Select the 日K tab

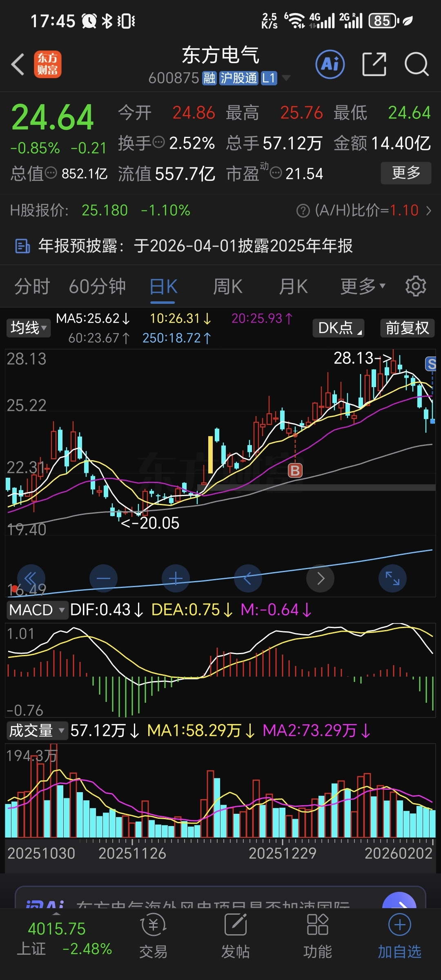163,287
